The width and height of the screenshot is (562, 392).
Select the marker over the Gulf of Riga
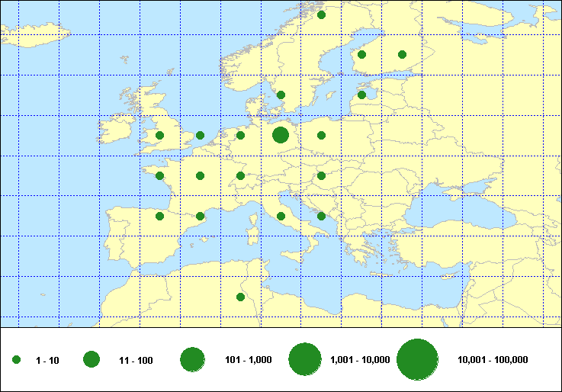pyautogui.click(x=361, y=95)
